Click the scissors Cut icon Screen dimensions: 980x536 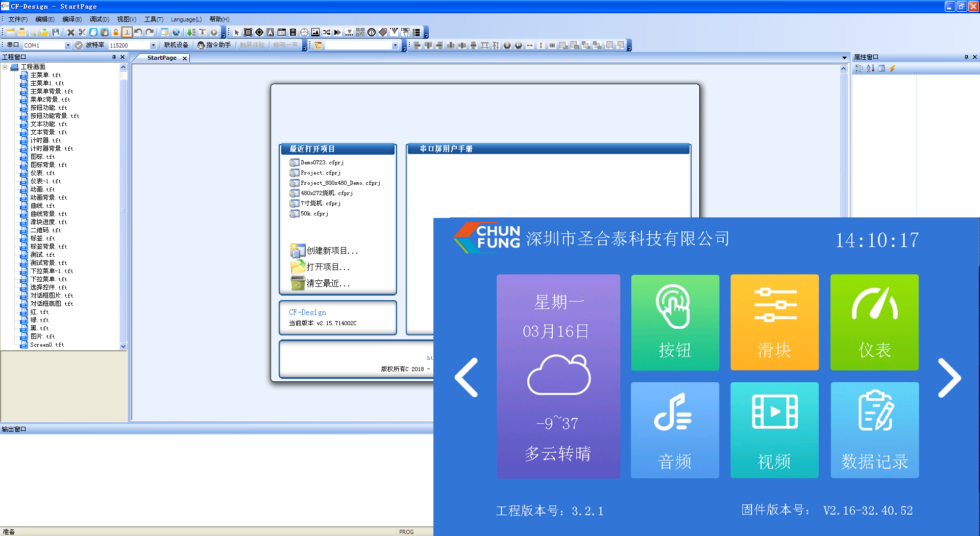point(82,32)
